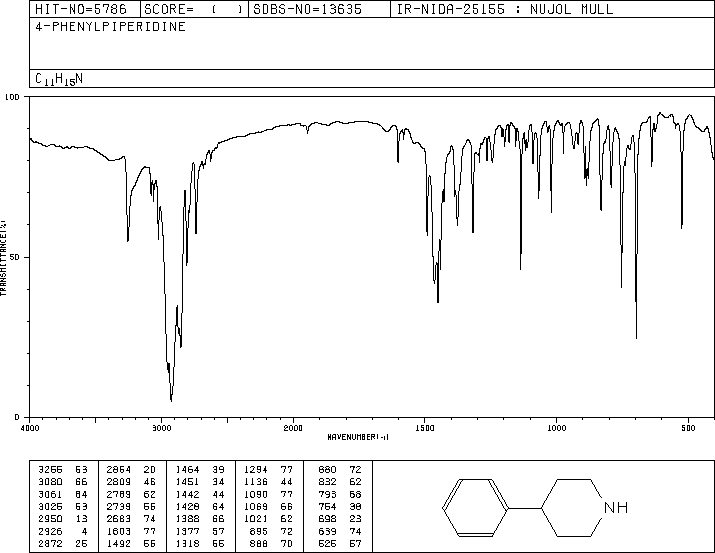
Task: Click the 1451 wavenumber in peak table
Action: 187,482
